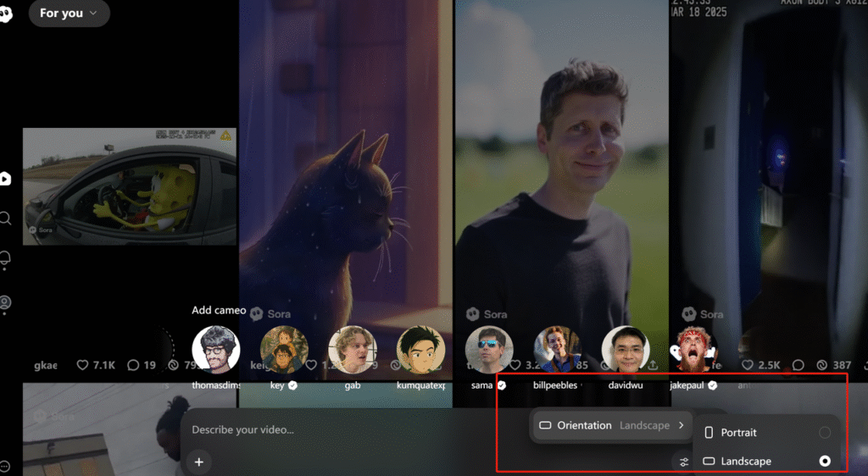
Task: Open the SpongeBob car video thumbnail
Action: tap(129, 186)
